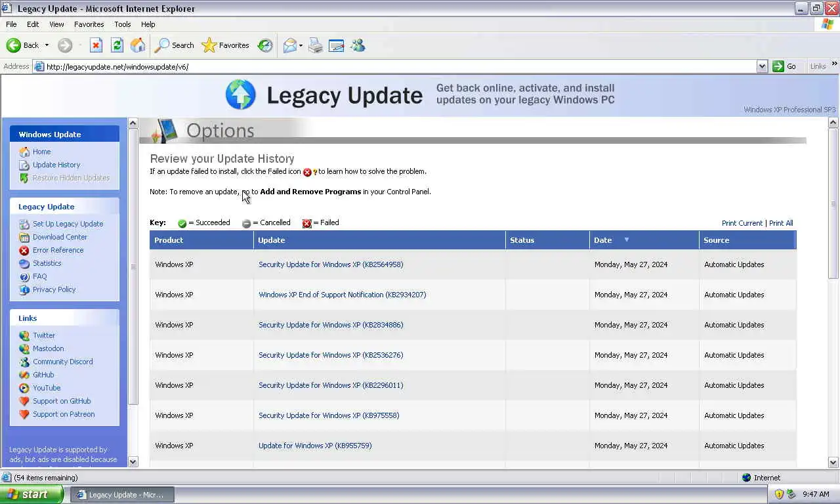Go to the browser Home page icon
The image size is (840, 504).
138,45
